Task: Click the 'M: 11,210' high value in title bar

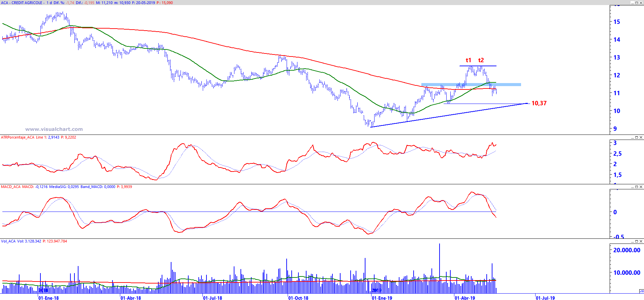Action: (x=104, y=3)
